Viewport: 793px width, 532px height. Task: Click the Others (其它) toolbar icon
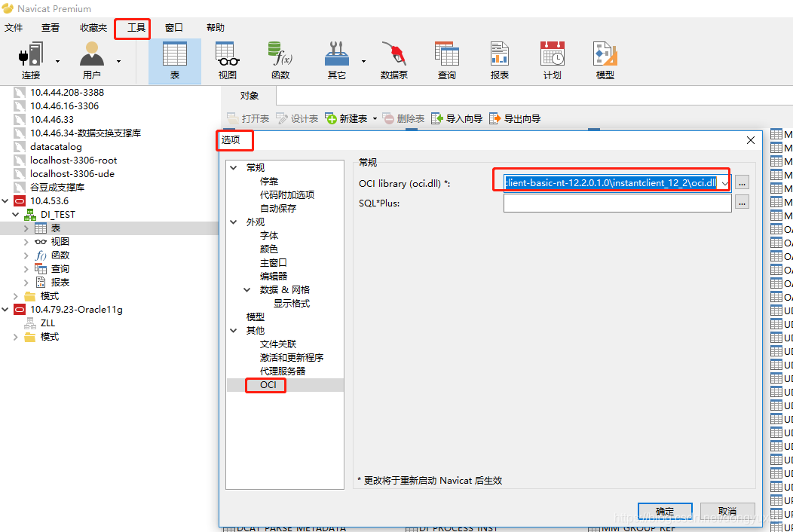(336, 54)
